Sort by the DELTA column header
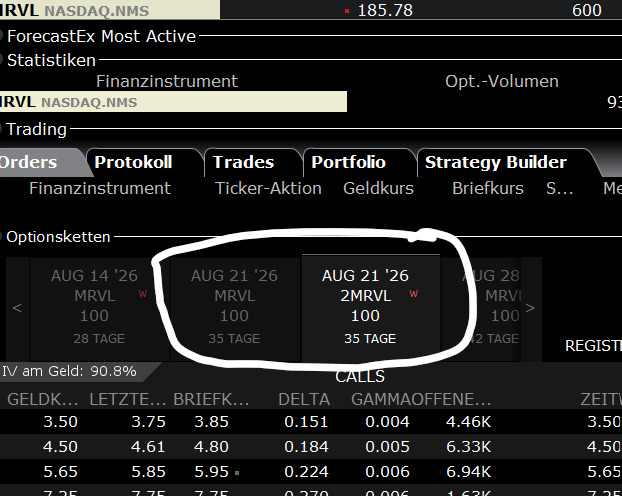Viewport: 622px width, 496px height. [x=304, y=399]
